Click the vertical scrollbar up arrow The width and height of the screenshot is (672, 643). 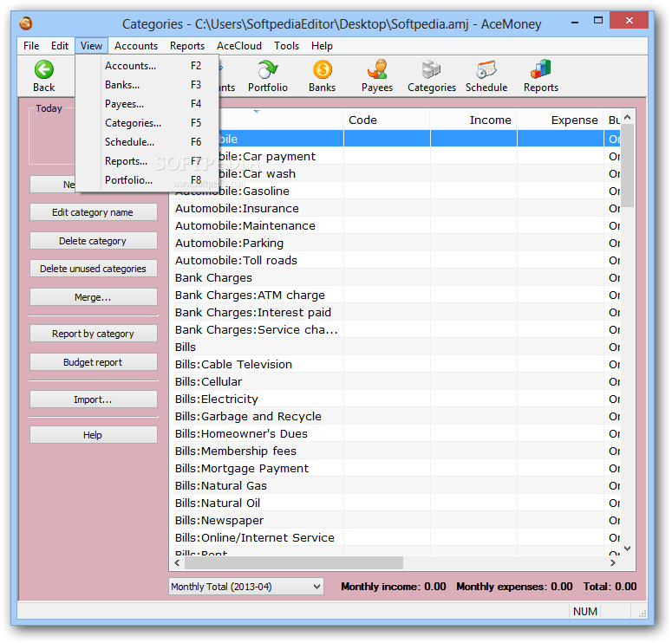628,117
